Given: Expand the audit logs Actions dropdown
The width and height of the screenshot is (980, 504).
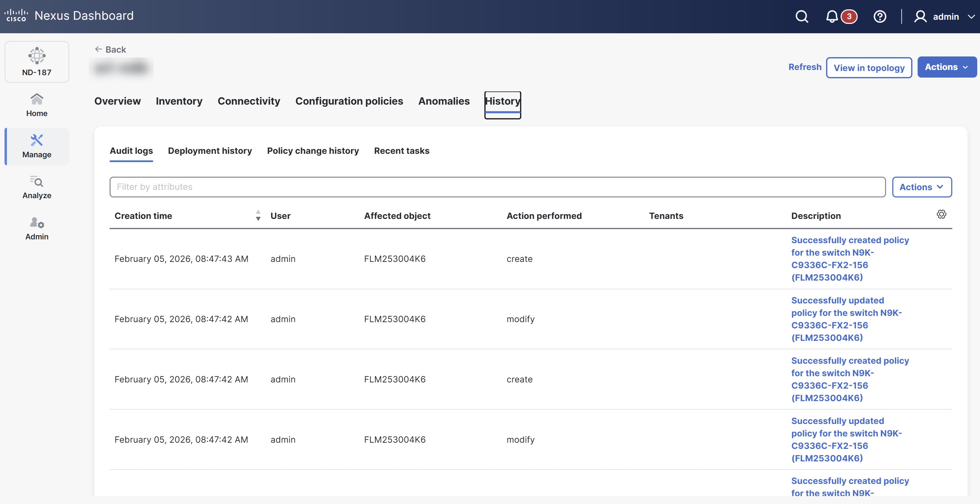Looking at the screenshot, I should (921, 187).
